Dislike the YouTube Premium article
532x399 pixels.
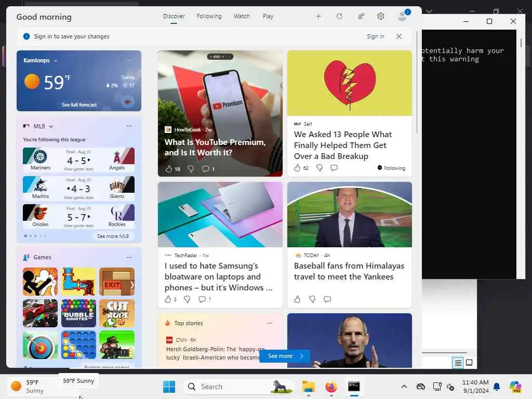click(x=191, y=169)
